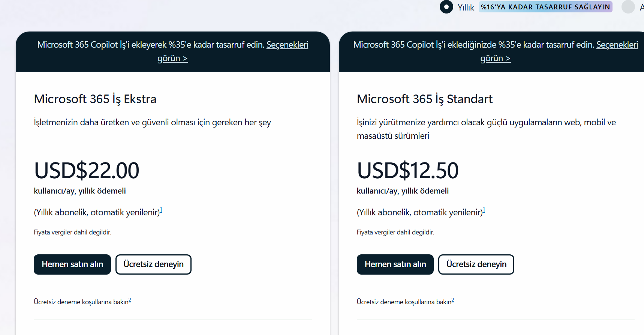Viewport: 644px width, 335px height.
Task: Open footnote 1 under the USD$22.00 plan
Action: click(161, 210)
